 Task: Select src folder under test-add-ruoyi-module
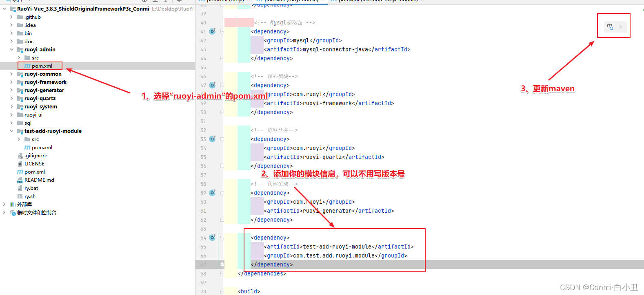tap(35, 139)
